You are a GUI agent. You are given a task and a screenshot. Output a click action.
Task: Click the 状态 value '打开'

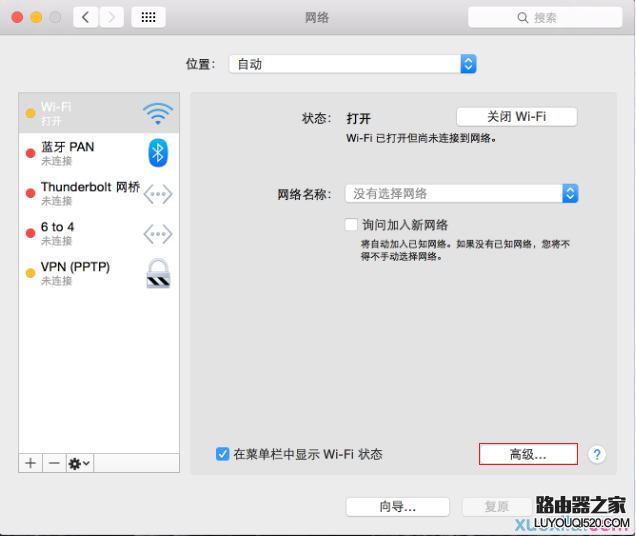tap(358, 119)
